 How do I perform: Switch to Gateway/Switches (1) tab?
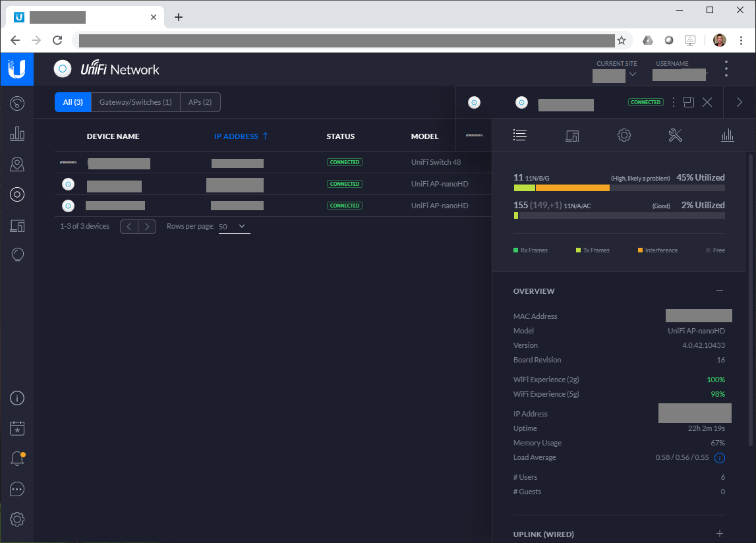tap(135, 102)
